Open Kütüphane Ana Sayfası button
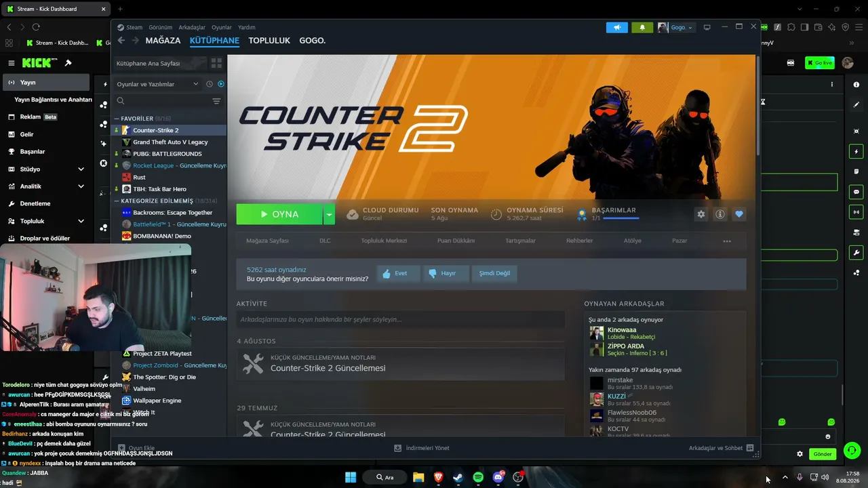This screenshot has width=868, height=488. coord(160,63)
